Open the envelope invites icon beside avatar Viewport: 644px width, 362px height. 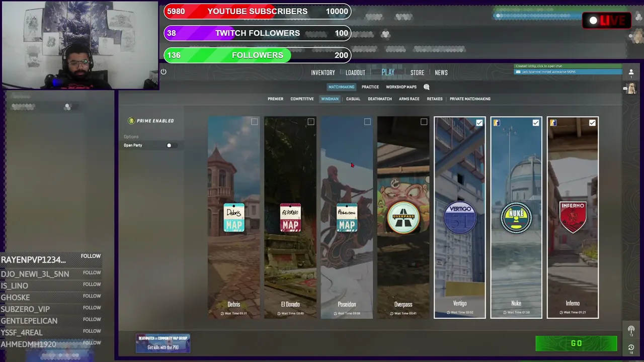pos(625,88)
